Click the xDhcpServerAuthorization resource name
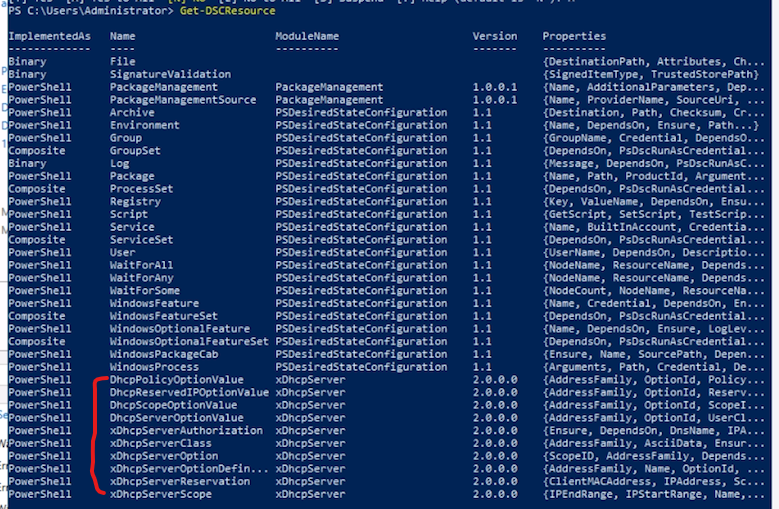 [186, 431]
